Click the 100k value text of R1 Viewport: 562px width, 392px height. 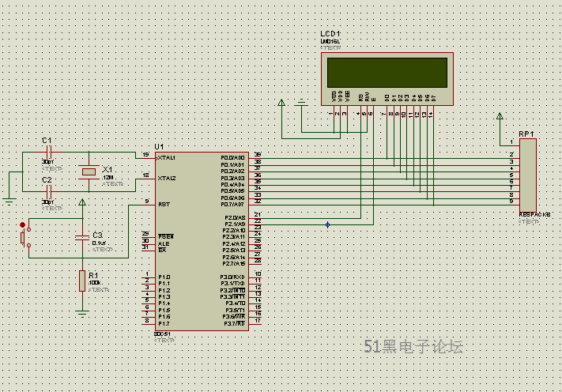coord(95,283)
